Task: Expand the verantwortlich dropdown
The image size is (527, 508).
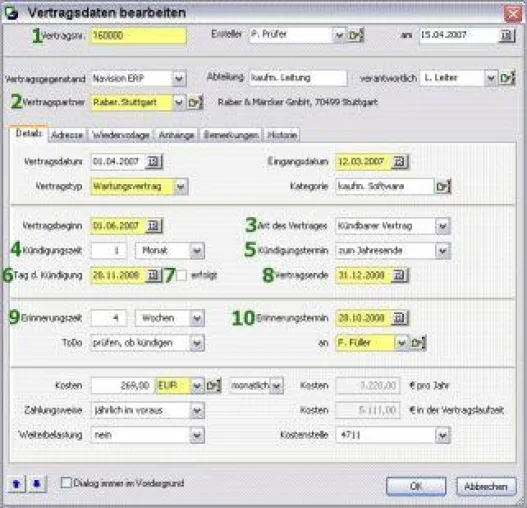Action: 491,78
